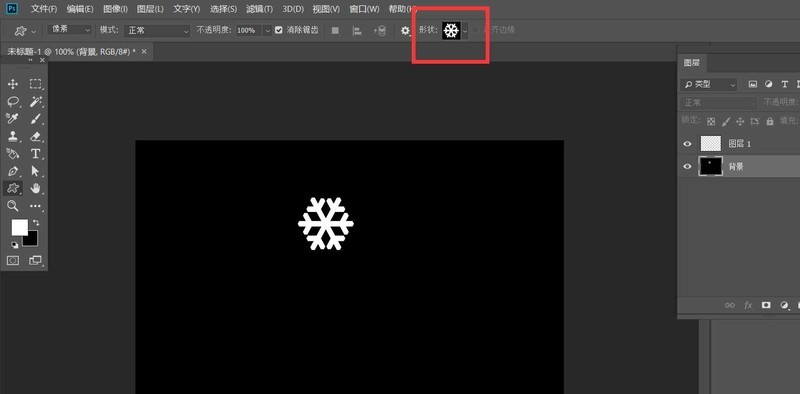Viewport: 800px width, 394px height.
Task: Toggle the 消除锯齿 anti-alias checkbox
Action: pyautogui.click(x=279, y=30)
